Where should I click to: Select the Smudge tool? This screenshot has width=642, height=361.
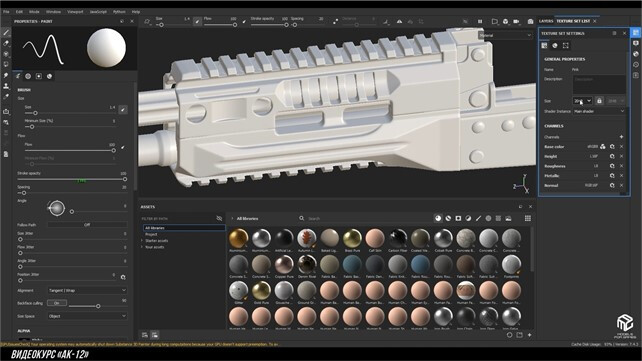pos(6,75)
